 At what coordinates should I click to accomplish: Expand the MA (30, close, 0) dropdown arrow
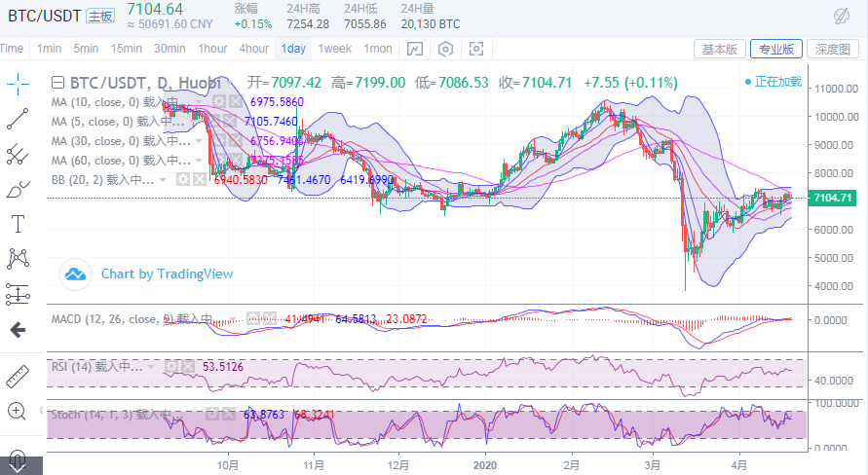(199, 141)
